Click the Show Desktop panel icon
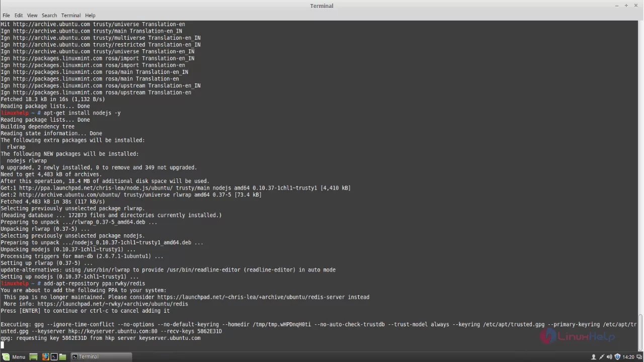The width and height of the screenshot is (644, 362). pos(33,357)
